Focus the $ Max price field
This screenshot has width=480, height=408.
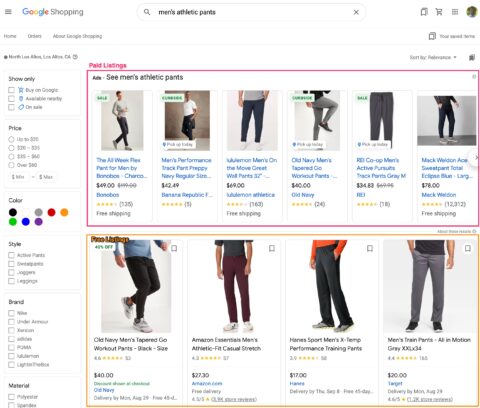coord(46,177)
